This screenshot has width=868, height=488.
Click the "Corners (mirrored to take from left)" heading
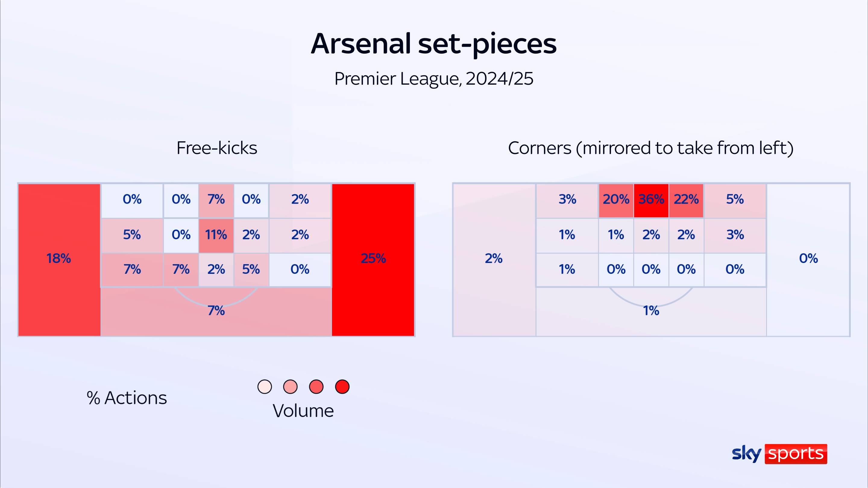click(651, 148)
